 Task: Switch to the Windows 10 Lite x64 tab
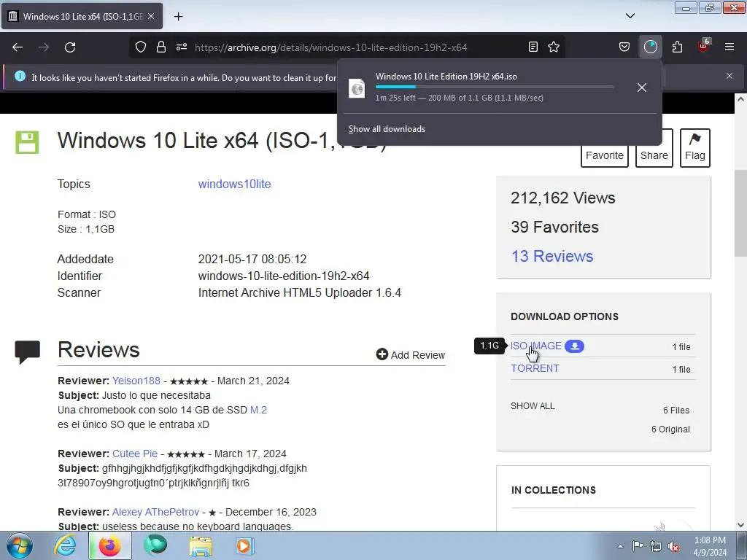(82, 16)
